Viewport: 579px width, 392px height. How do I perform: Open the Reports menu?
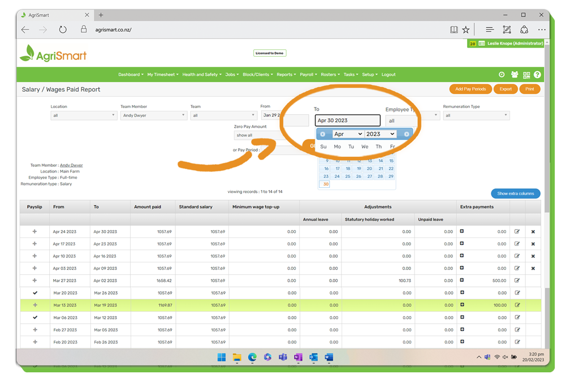coord(286,75)
